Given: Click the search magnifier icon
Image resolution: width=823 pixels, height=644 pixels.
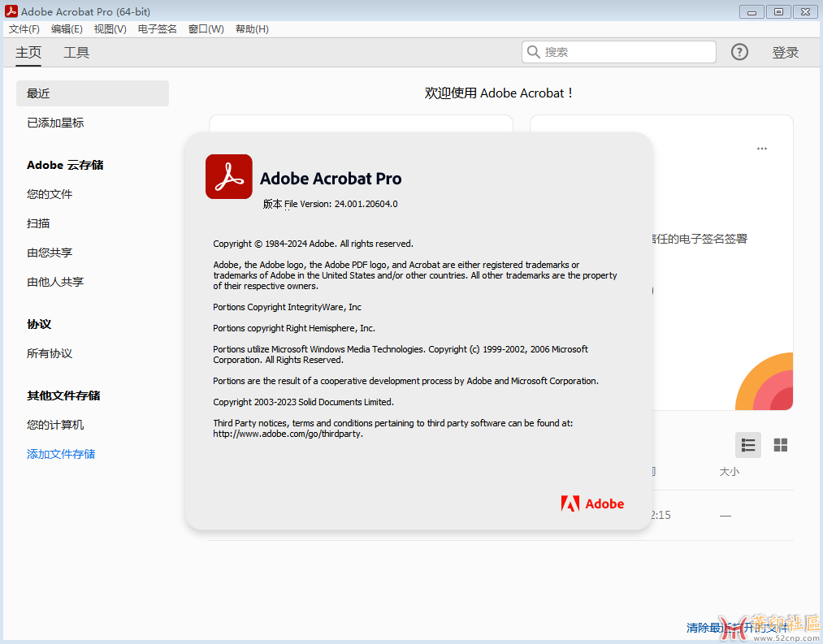Looking at the screenshot, I should (533, 52).
